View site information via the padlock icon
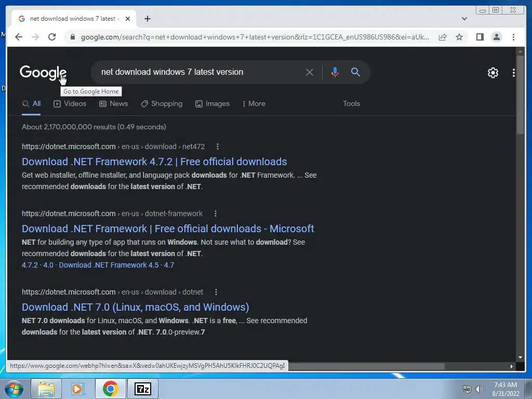532x399 pixels. 72,37
